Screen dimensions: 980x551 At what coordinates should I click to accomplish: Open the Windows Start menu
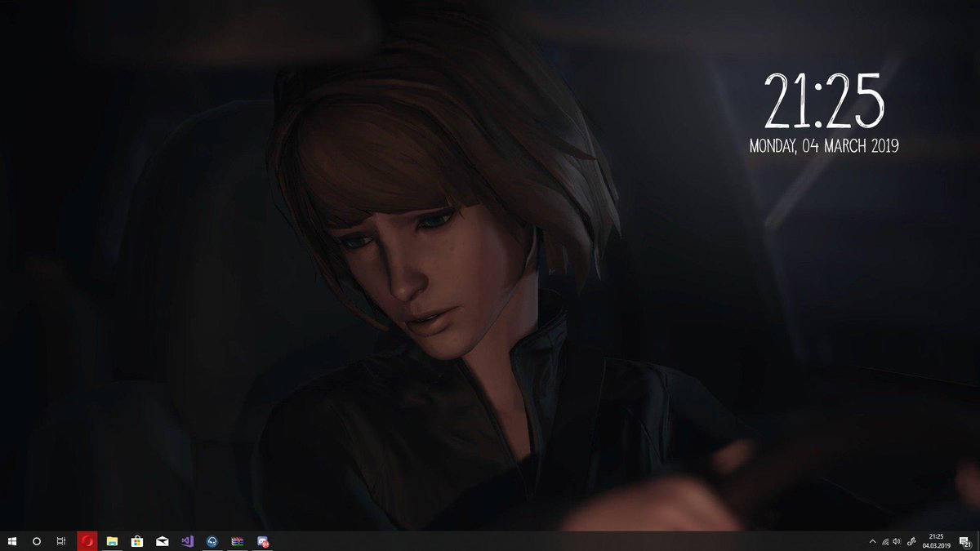coord(12,541)
